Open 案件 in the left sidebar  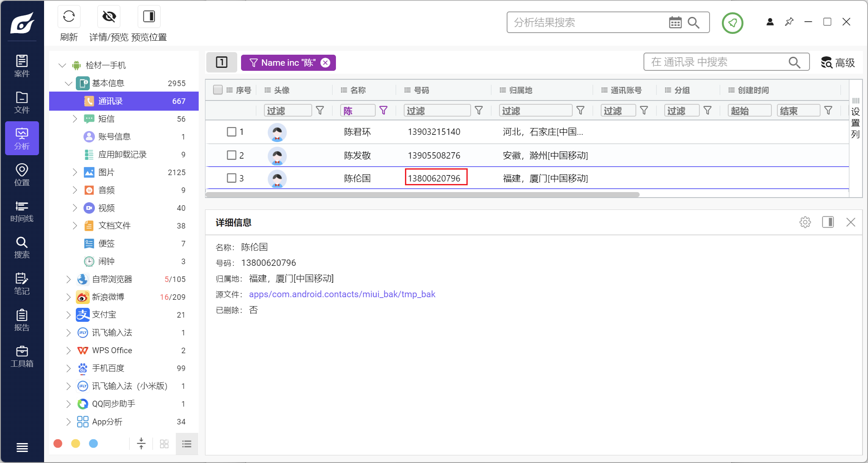coord(22,66)
